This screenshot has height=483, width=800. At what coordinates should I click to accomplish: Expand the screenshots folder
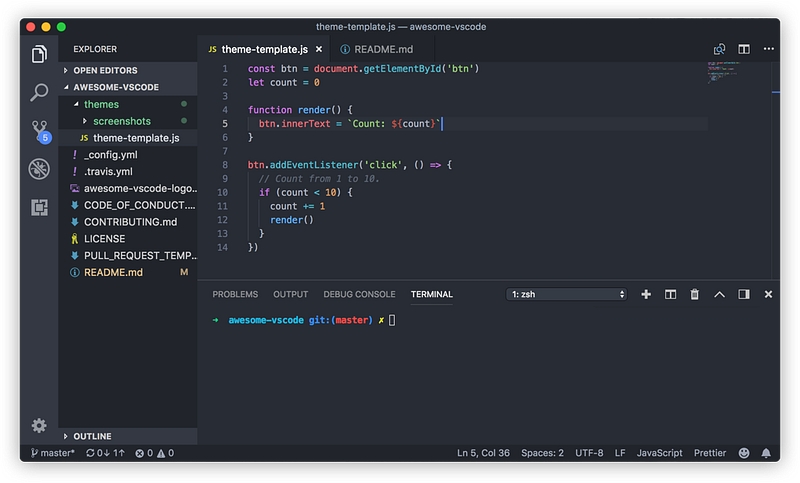[x=121, y=121]
